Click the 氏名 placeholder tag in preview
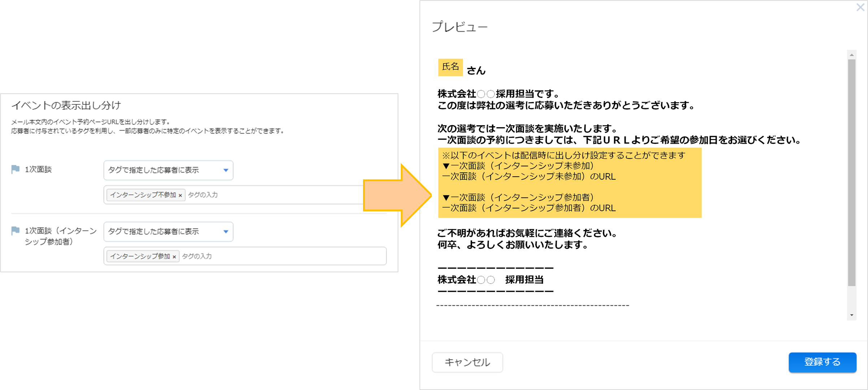 click(x=450, y=67)
